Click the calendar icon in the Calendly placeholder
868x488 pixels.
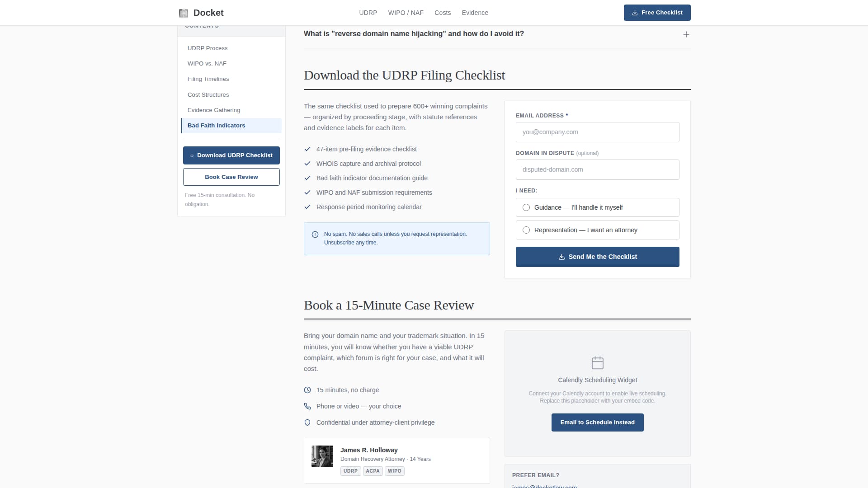pos(597,362)
